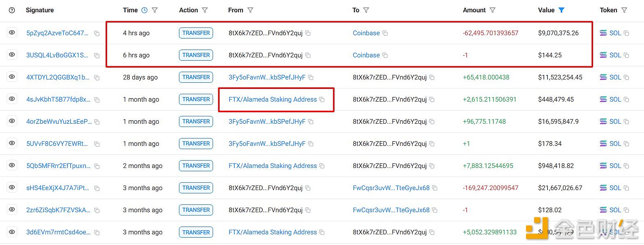Open the Amount column filter

coord(493,10)
